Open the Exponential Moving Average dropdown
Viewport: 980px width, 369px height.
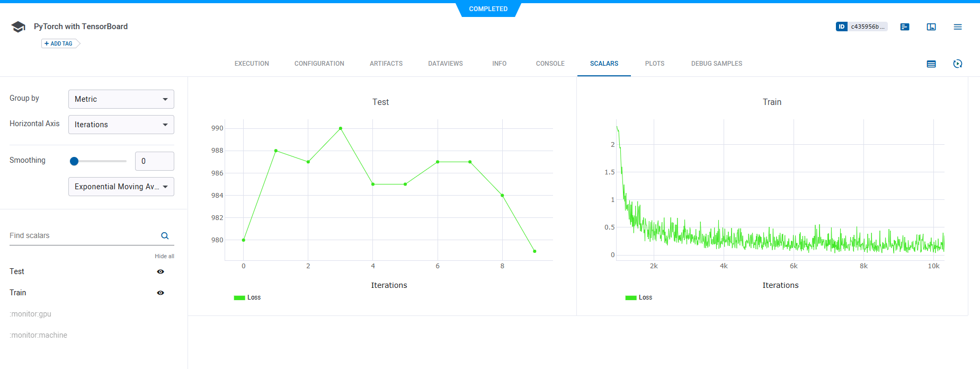[121, 187]
